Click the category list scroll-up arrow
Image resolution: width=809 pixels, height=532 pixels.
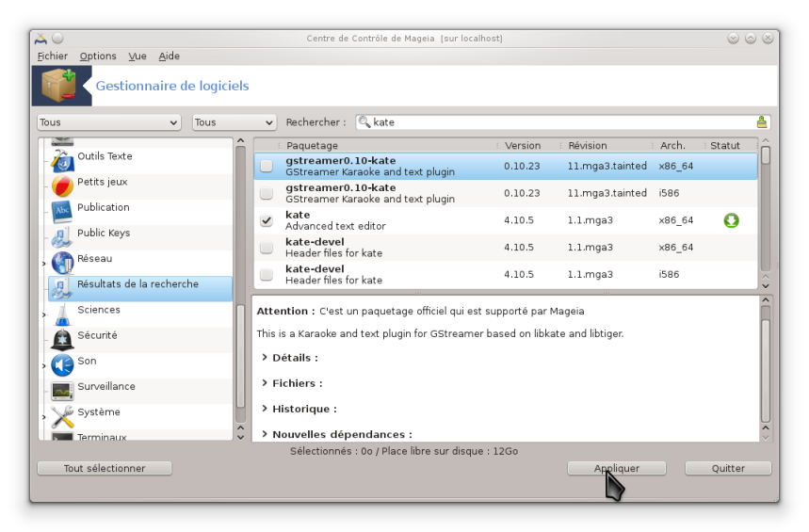tap(240, 141)
